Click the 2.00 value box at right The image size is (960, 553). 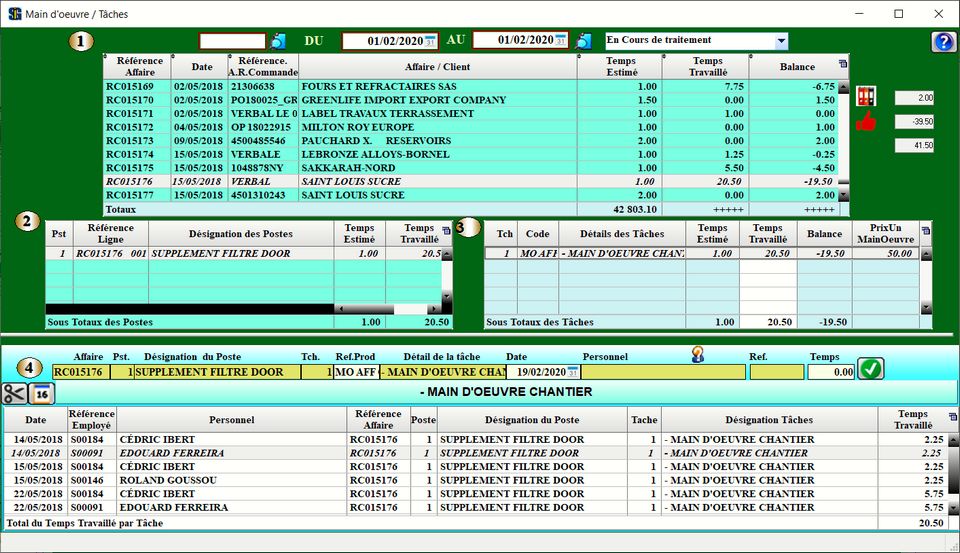tap(914, 98)
